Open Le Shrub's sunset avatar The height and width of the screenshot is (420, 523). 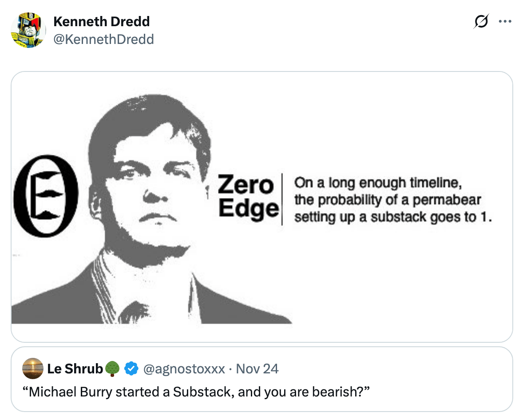32,368
